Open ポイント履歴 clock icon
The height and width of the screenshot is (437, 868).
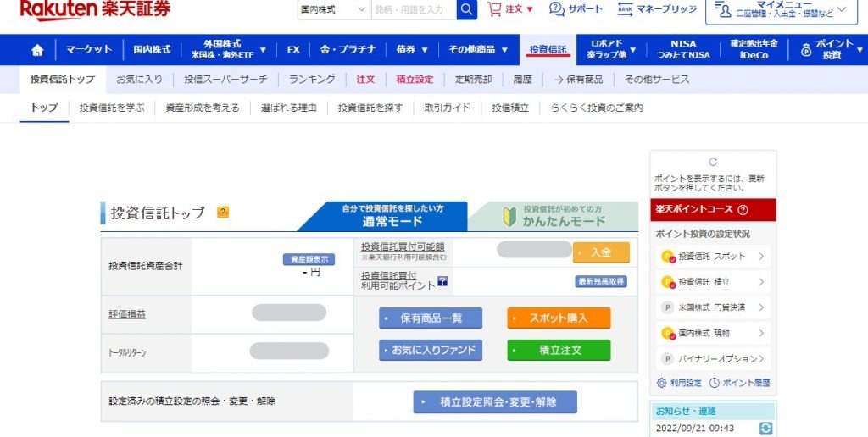[x=714, y=383]
